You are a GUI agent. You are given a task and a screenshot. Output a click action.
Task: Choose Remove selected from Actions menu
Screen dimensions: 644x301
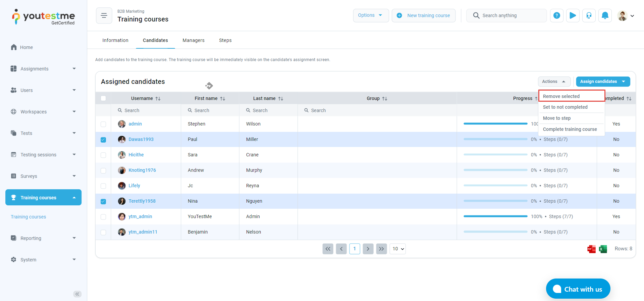(x=561, y=96)
